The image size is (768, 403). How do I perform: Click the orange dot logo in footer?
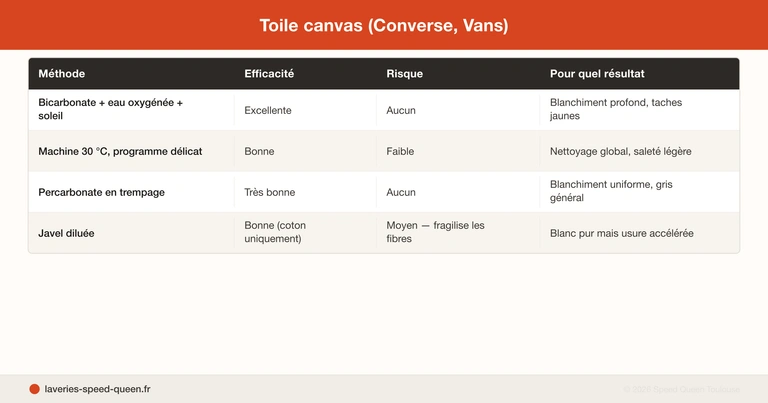tap(34, 389)
